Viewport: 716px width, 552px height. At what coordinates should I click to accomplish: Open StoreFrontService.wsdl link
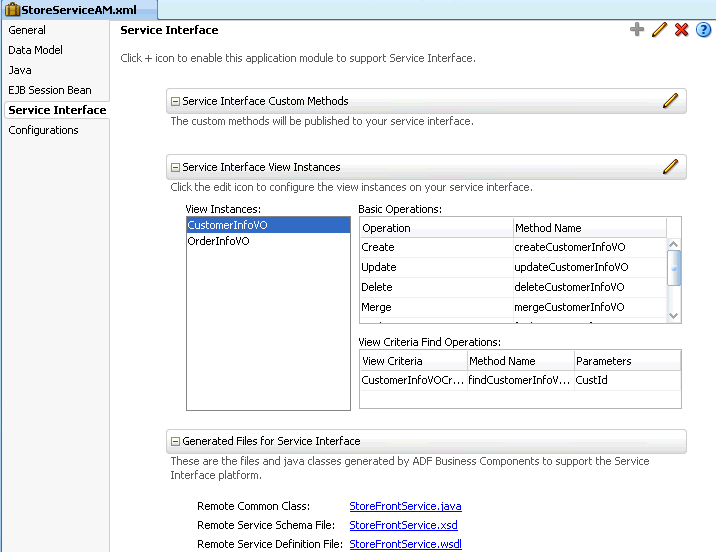click(405, 544)
